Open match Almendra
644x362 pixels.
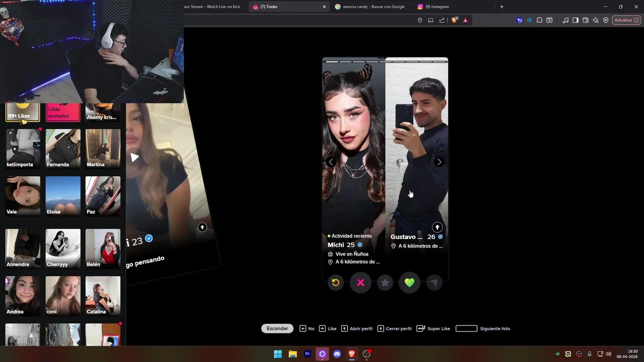(x=23, y=249)
